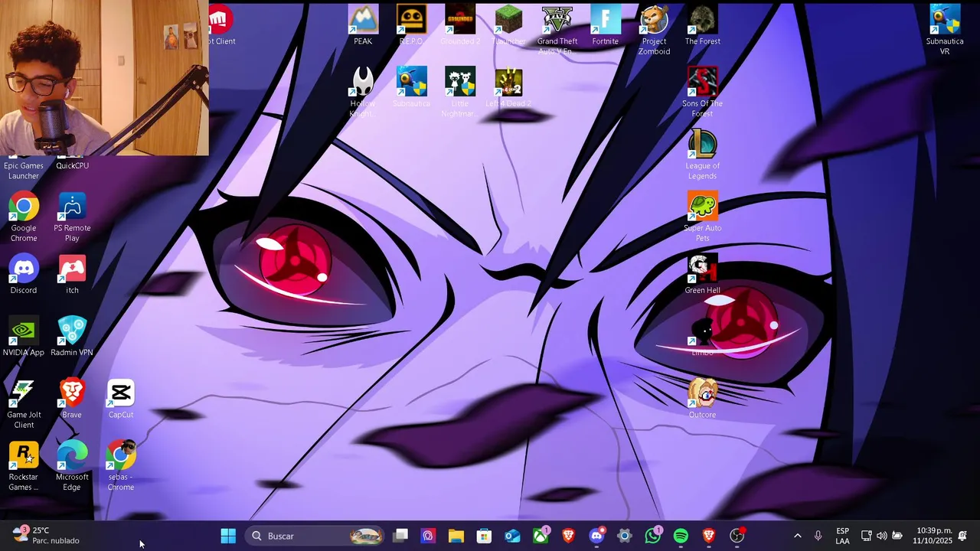The width and height of the screenshot is (980, 551).
Task: Switch to WhatsApp on the taskbar
Action: (x=652, y=536)
